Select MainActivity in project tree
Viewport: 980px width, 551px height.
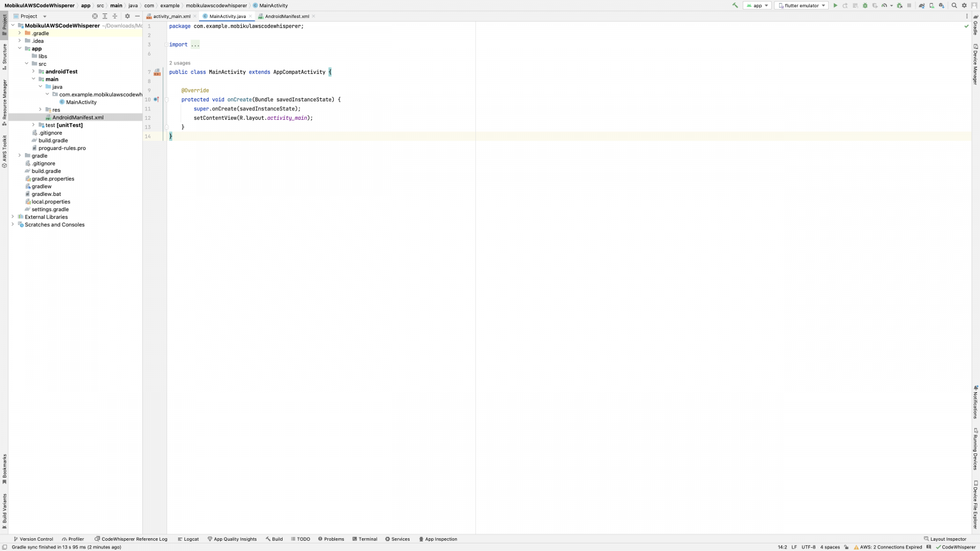[81, 102]
